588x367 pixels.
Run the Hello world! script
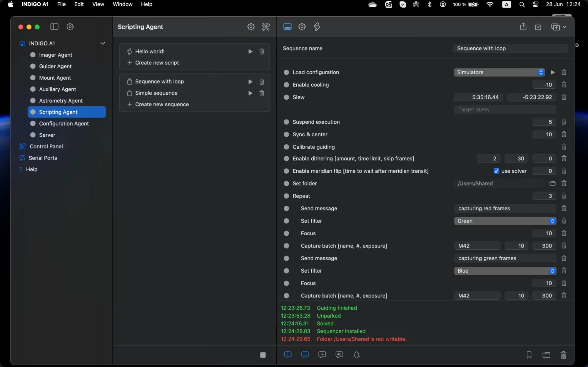[x=250, y=51]
